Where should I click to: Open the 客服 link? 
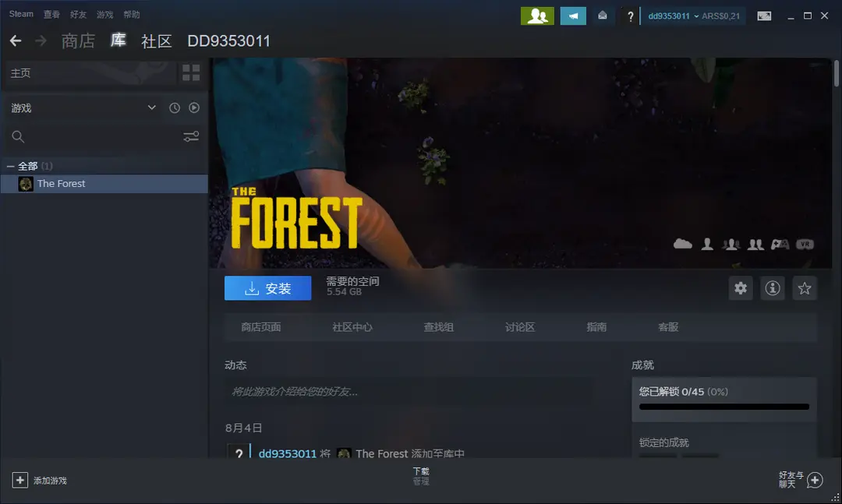click(669, 327)
